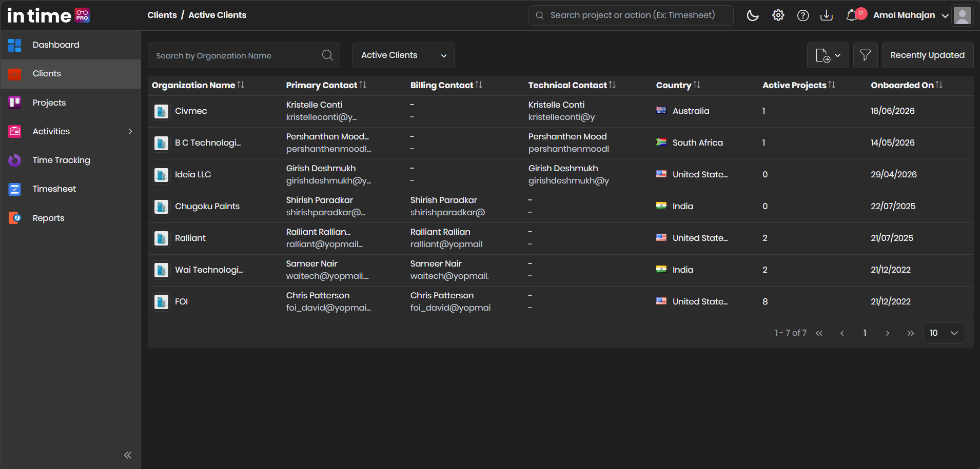Open Timesheet in sidebar

71,189
